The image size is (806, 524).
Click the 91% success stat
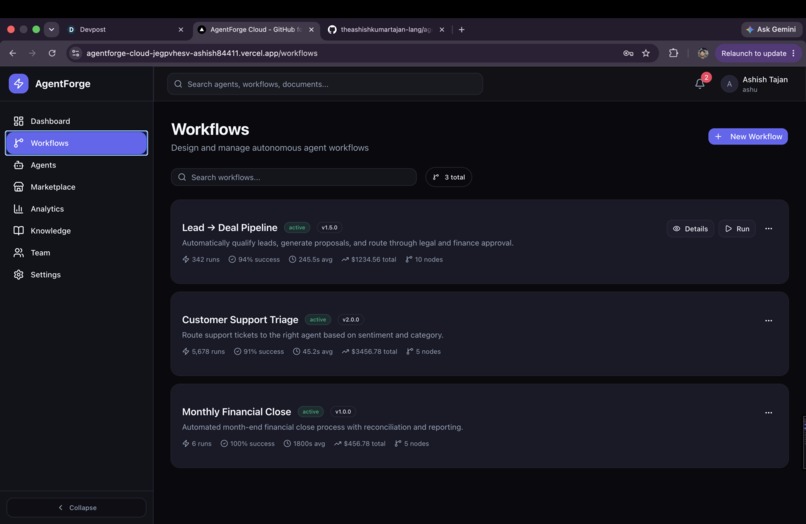point(259,351)
